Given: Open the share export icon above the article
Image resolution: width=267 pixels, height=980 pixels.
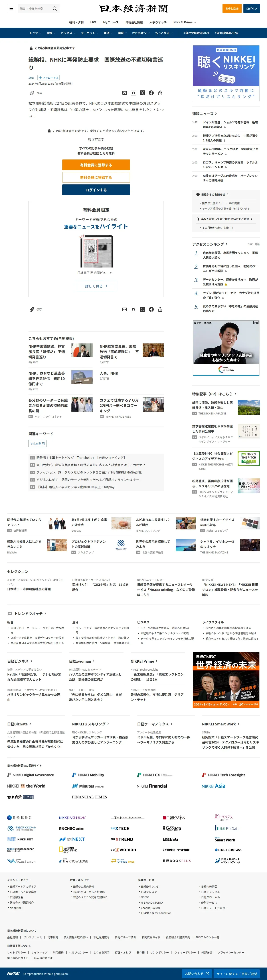Looking at the screenshot, I should tap(160, 93).
